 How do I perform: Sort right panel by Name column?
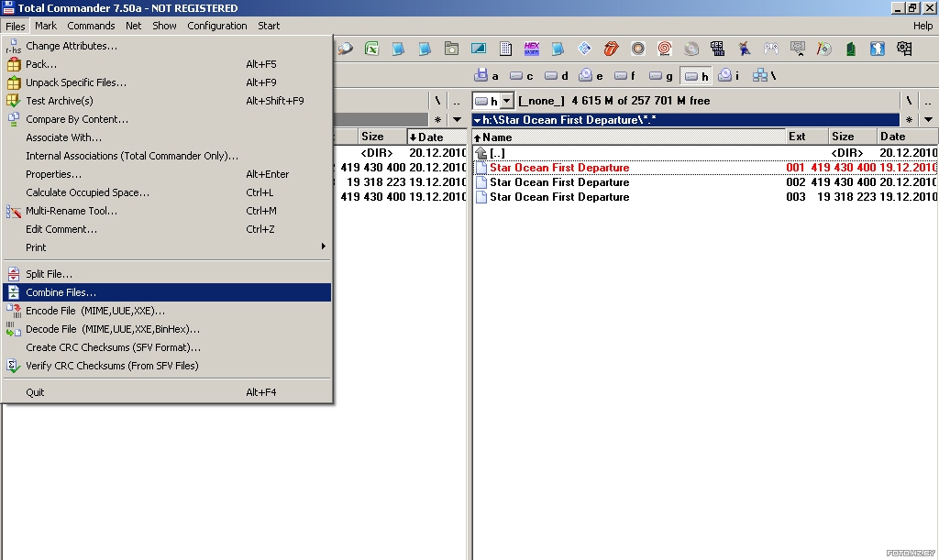pos(629,137)
